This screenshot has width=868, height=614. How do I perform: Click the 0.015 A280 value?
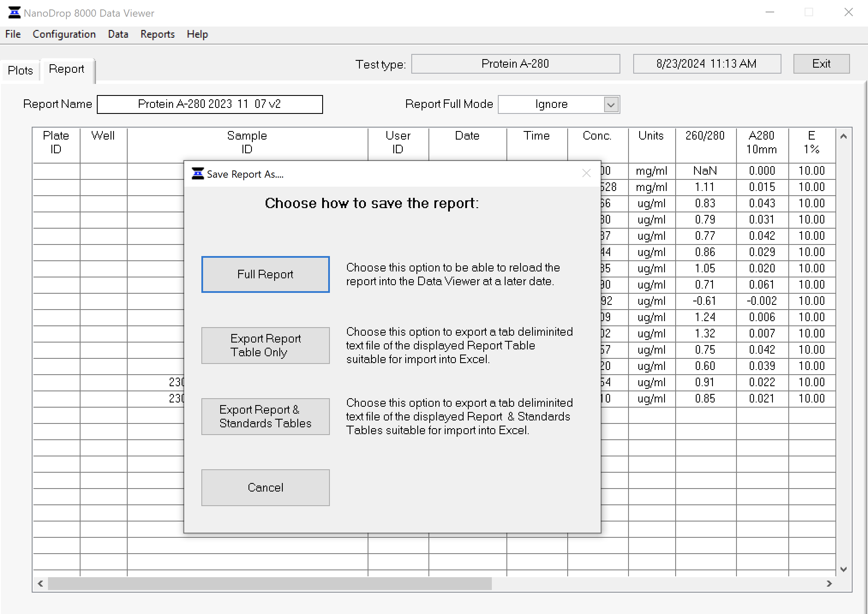pos(762,187)
